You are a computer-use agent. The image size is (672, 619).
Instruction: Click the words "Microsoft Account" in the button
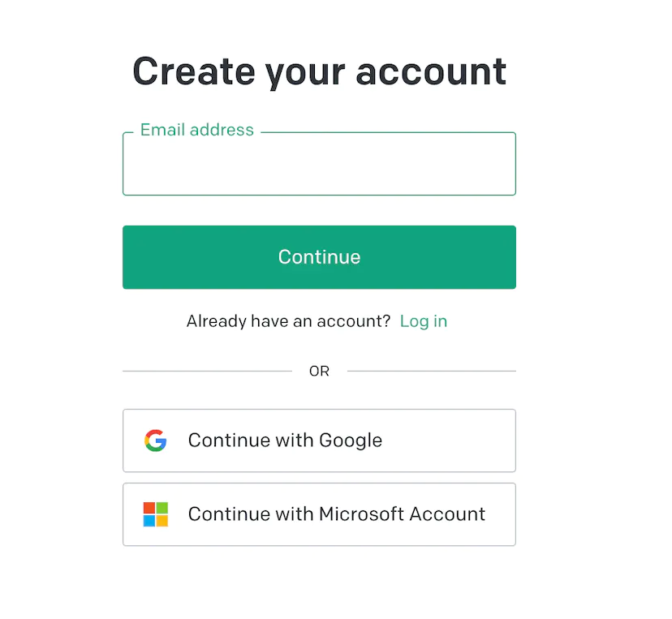coord(402,514)
